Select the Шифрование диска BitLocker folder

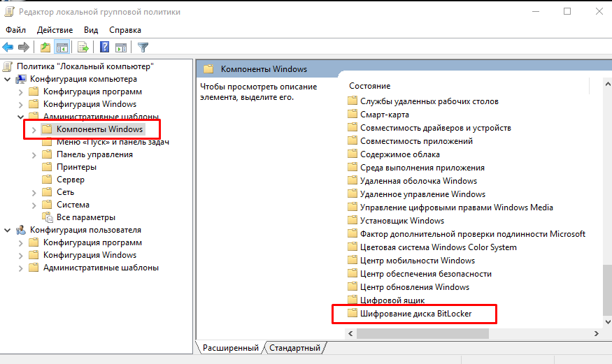point(415,314)
